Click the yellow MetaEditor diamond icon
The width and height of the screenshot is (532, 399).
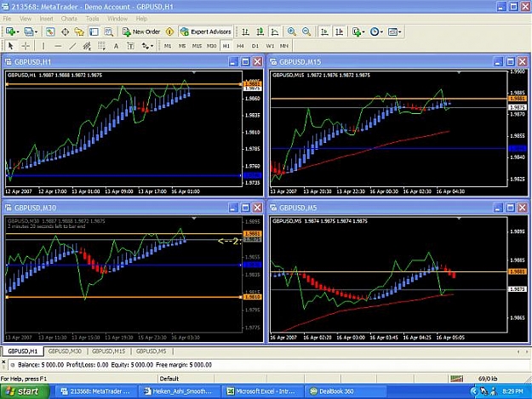(x=169, y=31)
